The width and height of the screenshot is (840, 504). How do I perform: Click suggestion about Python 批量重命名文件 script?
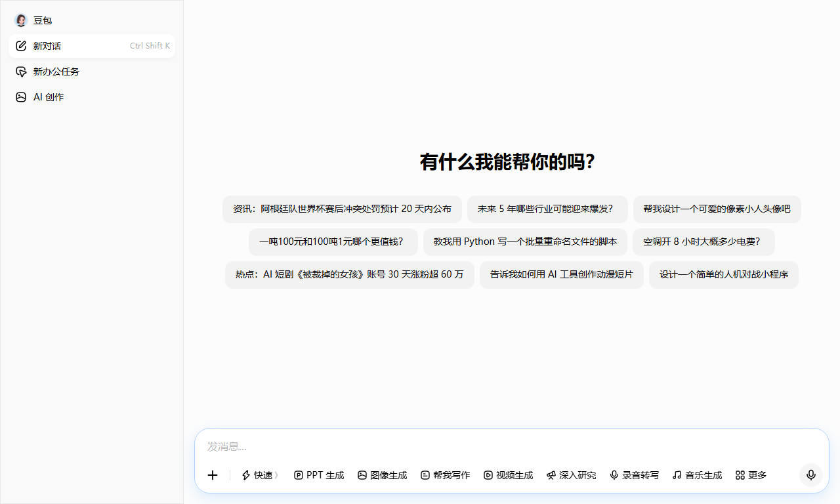[525, 242]
